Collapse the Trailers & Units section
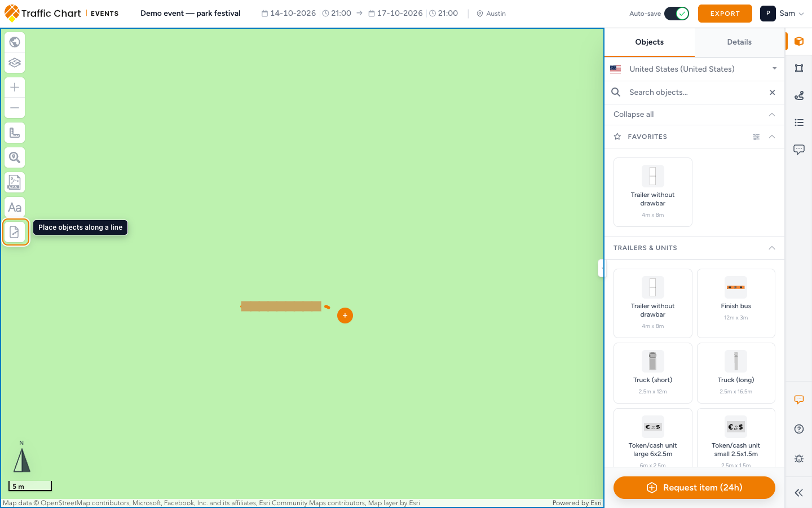This screenshot has width=812, height=508. tap(772, 248)
